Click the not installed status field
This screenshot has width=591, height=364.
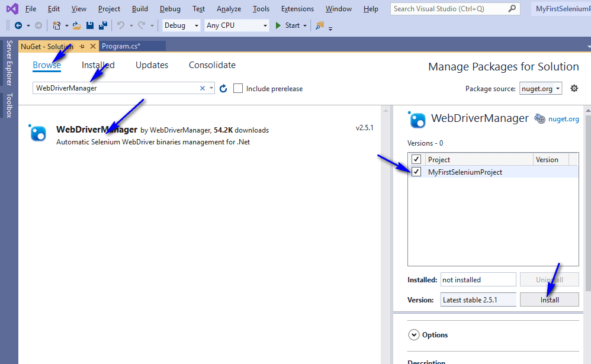click(478, 279)
